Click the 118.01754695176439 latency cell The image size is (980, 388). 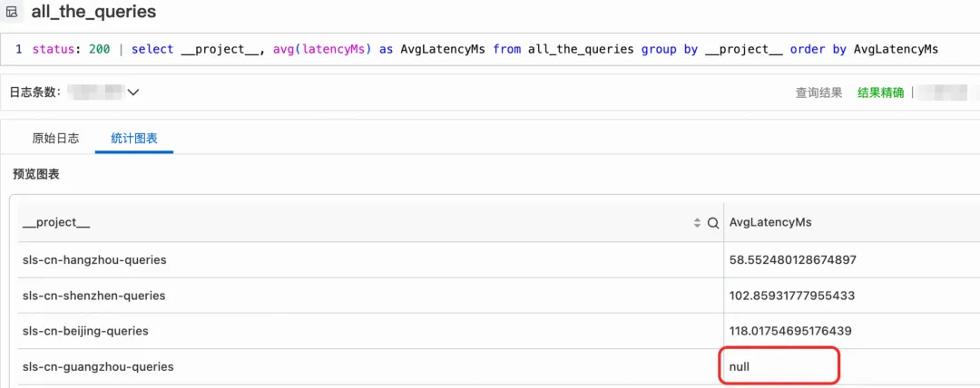pyautogui.click(x=790, y=331)
